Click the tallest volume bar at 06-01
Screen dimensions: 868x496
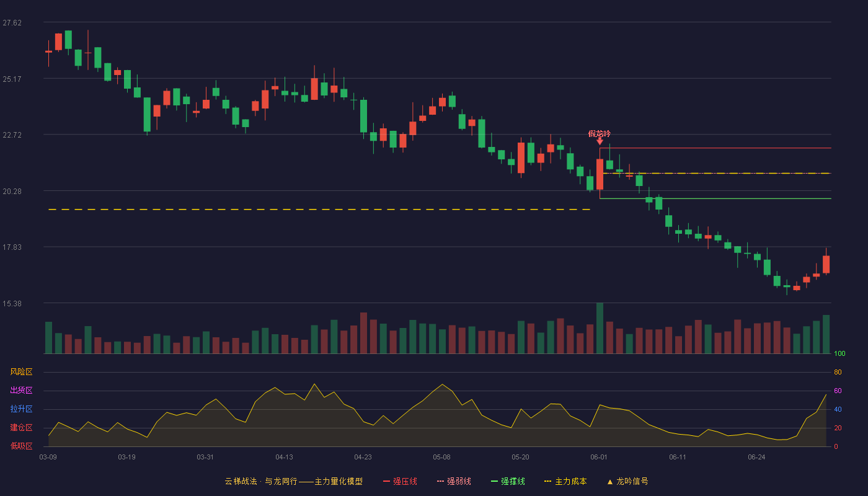point(600,328)
